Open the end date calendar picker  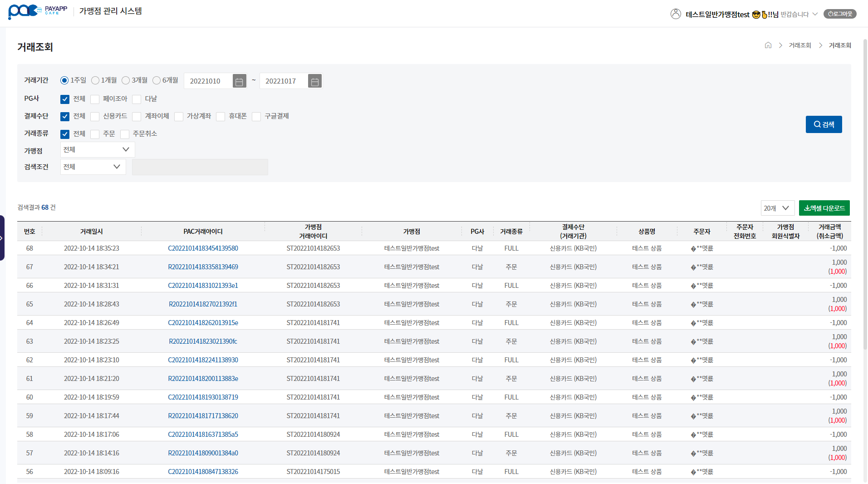[315, 81]
